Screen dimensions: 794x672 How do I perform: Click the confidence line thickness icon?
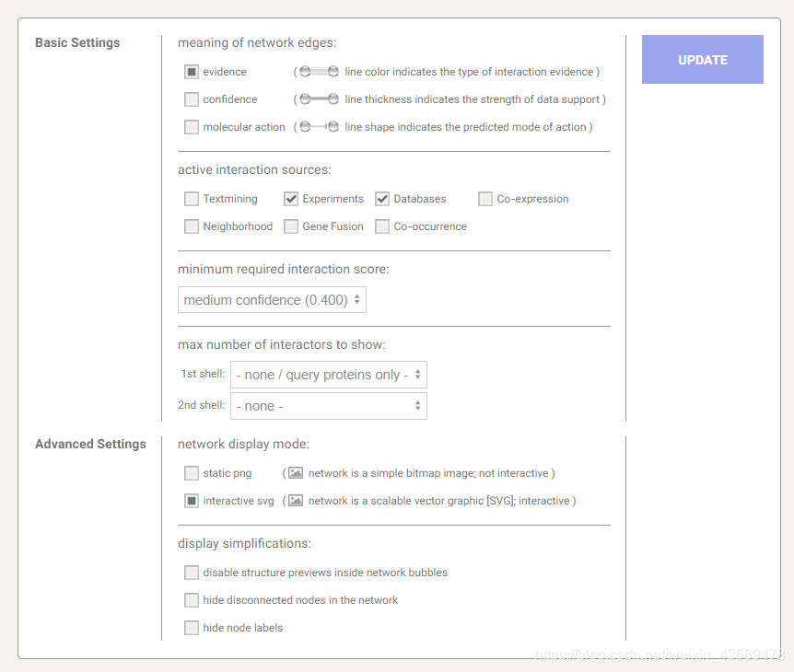(x=319, y=99)
